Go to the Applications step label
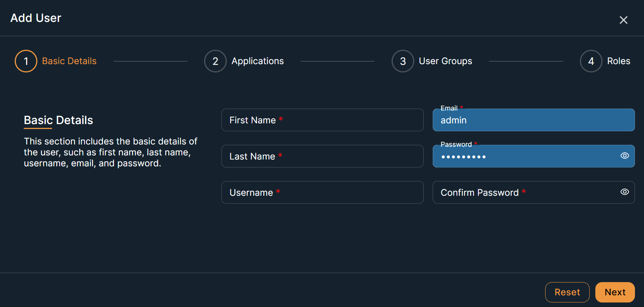The image size is (644, 307). tap(257, 61)
